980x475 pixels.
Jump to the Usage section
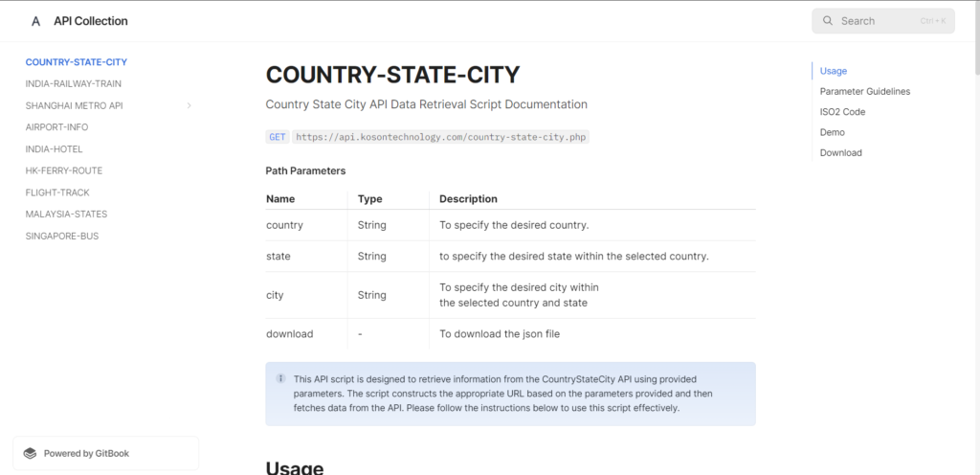click(x=834, y=71)
